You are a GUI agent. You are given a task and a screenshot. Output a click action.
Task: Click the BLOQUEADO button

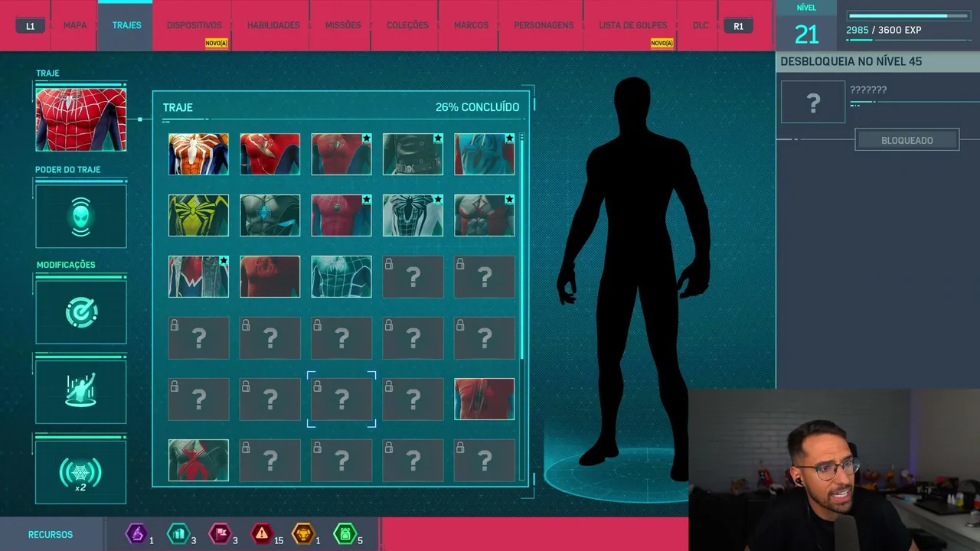(907, 140)
